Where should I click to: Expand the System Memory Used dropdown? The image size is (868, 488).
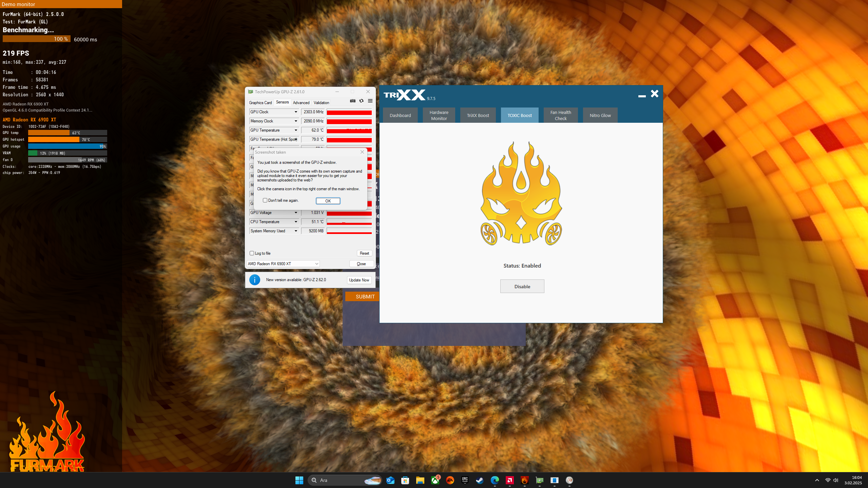click(296, 231)
